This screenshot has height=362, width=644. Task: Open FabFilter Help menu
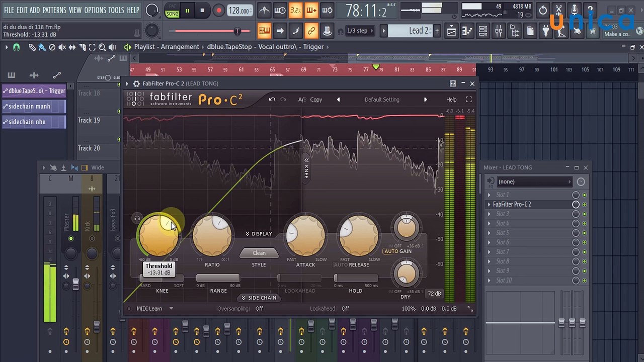click(x=451, y=100)
